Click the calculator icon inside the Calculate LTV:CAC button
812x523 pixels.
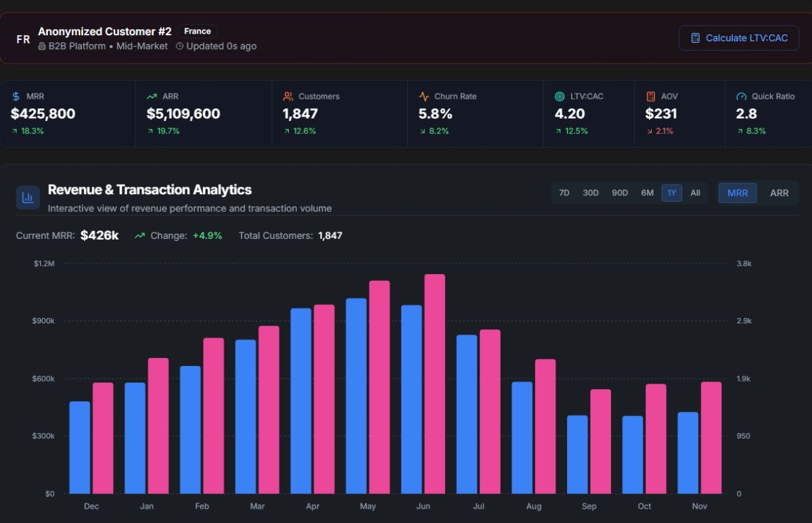coord(695,38)
